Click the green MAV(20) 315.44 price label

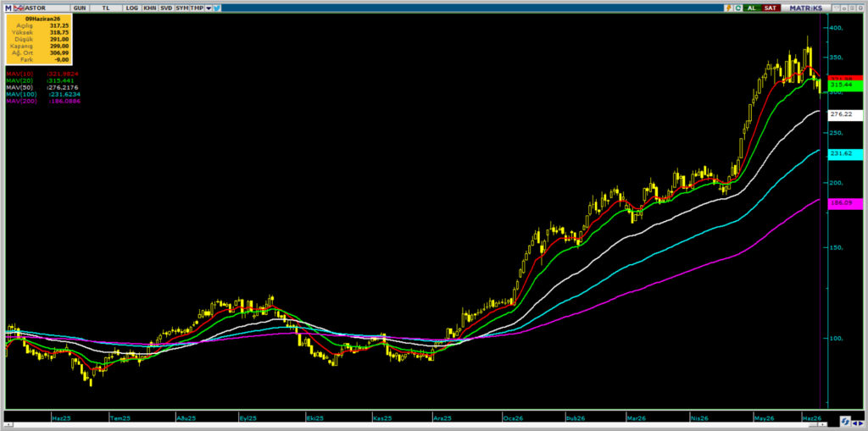coord(845,86)
